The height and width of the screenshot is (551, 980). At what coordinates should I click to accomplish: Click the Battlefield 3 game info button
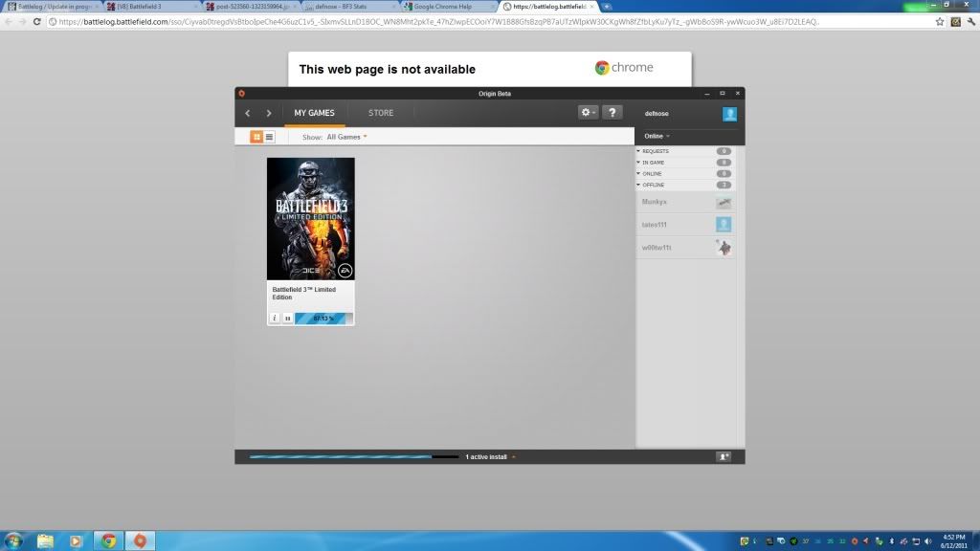tap(275, 318)
